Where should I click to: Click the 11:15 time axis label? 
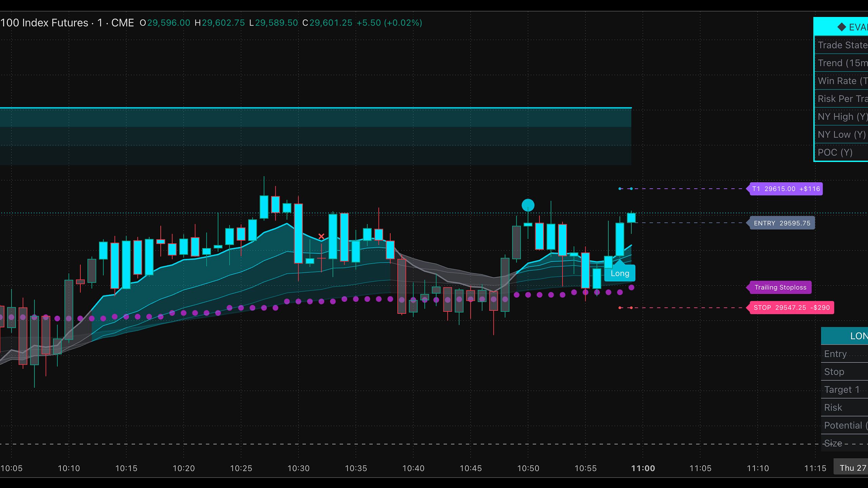[815, 468]
